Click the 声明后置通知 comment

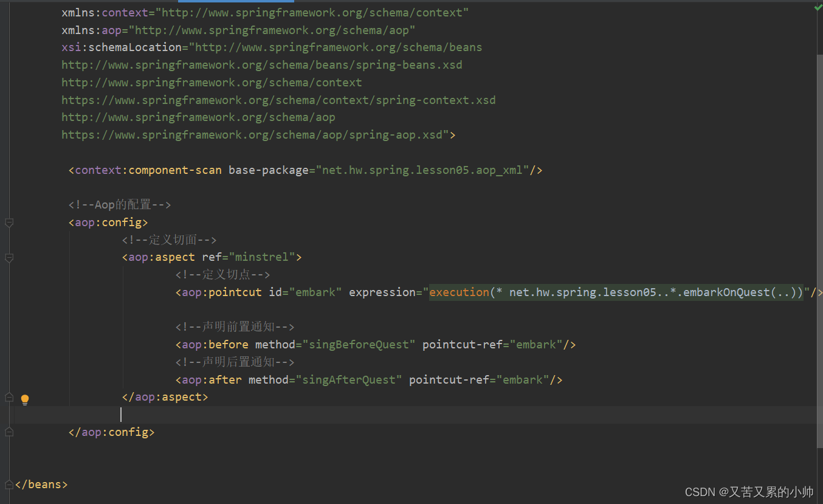click(x=235, y=362)
